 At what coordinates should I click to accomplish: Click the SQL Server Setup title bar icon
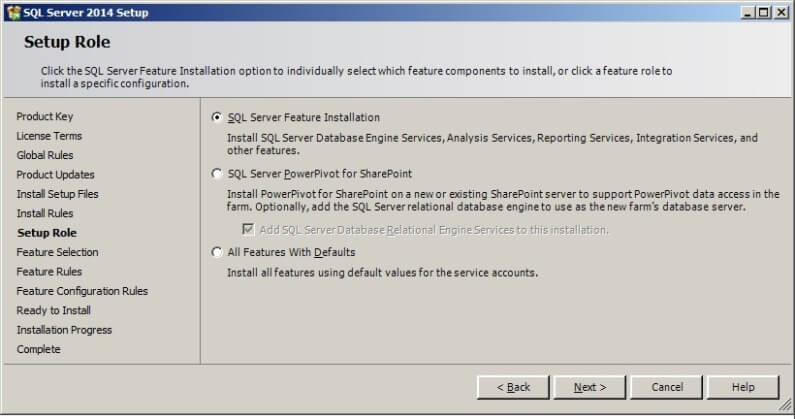[12, 11]
